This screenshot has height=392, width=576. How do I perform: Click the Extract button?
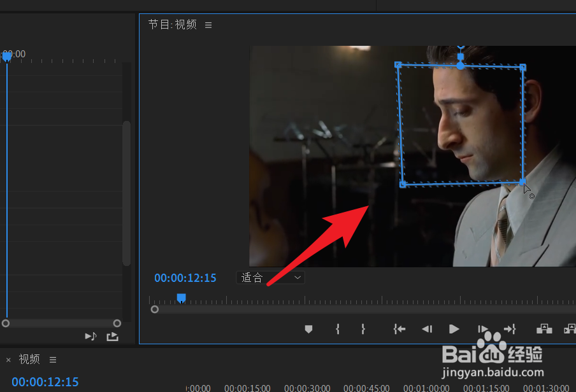tap(570, 329)
